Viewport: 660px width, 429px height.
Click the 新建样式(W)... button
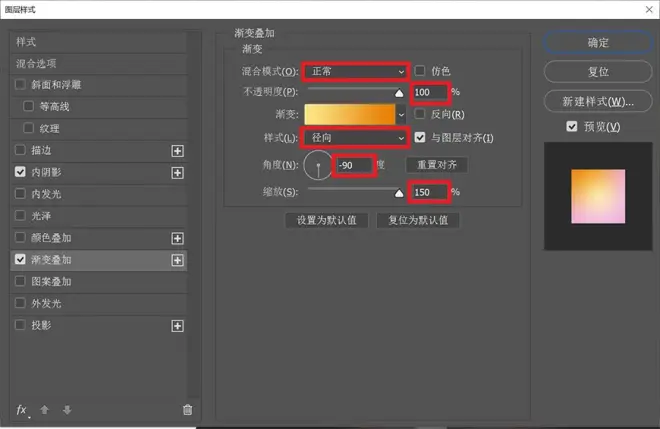pos(598,101)
